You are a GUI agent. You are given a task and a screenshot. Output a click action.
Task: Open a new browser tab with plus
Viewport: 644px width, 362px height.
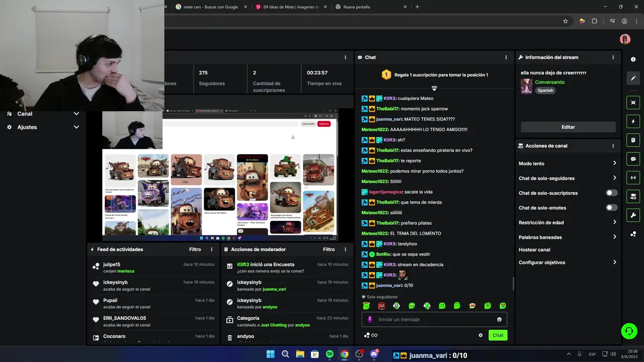pos(417,7)
